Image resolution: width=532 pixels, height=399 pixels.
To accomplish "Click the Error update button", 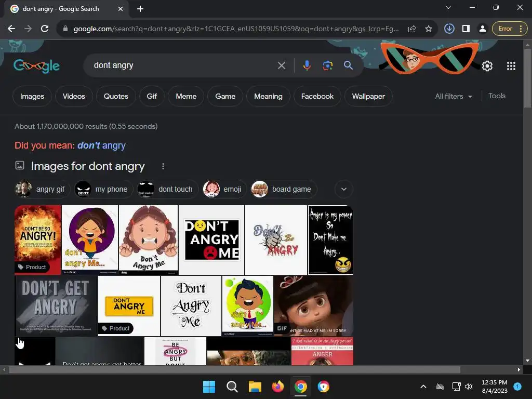I will 510,29.
